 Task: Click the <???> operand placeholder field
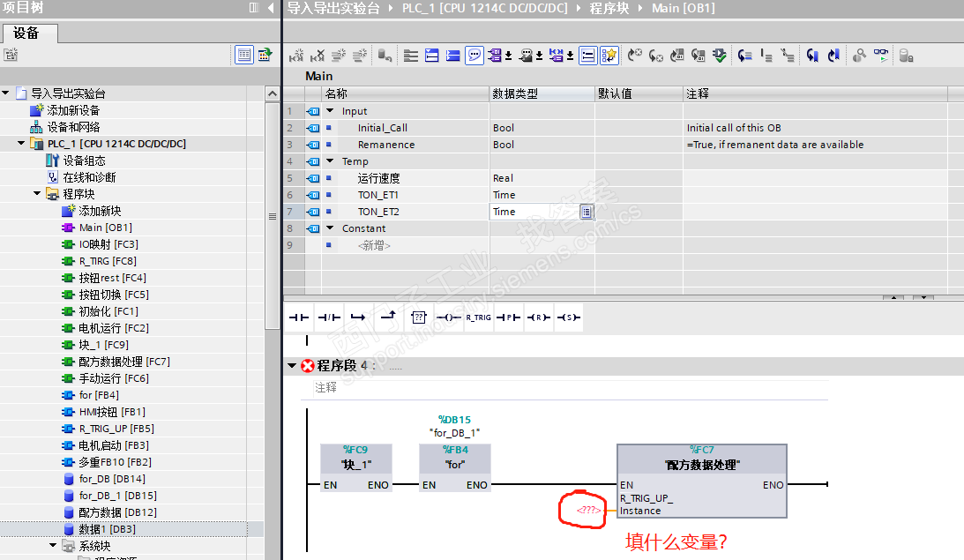pos(588,510)
